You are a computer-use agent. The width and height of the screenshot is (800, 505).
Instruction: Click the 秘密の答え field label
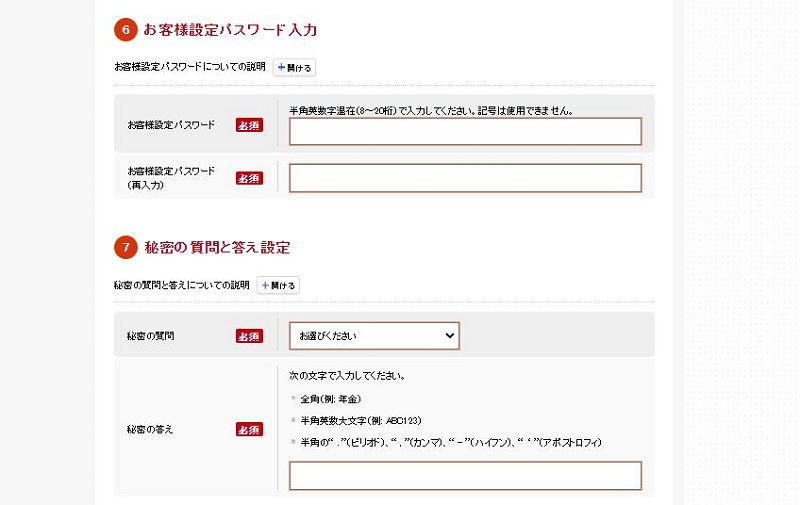click(151, 429)
